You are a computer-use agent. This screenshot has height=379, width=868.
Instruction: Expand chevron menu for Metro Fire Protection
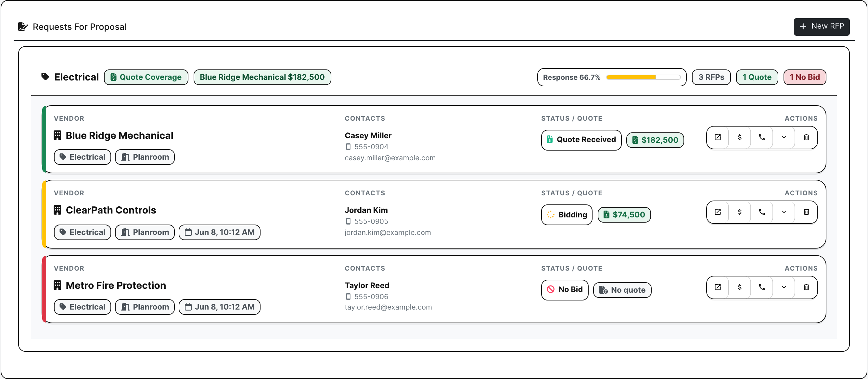(x=784, y=287)
